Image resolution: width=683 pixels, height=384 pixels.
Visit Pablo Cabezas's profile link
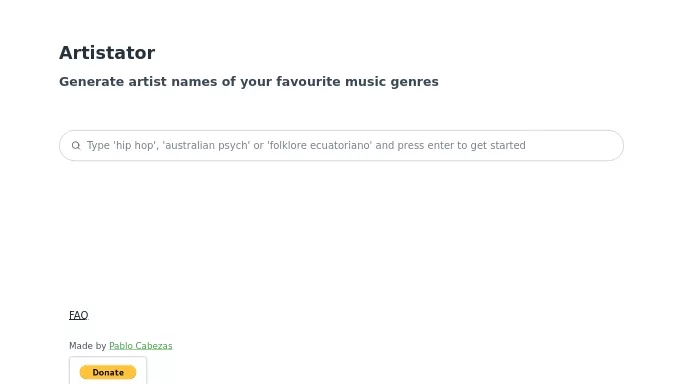(141, 346)
